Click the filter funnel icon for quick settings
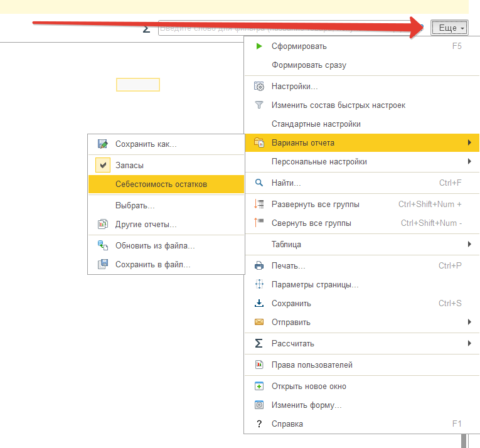 [x=259, y=105]
